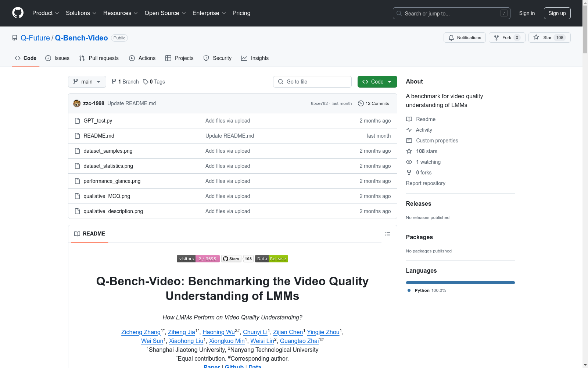Screen dimensions: 588x368
Task: Click the Python language bar
Action: (460, 283)
